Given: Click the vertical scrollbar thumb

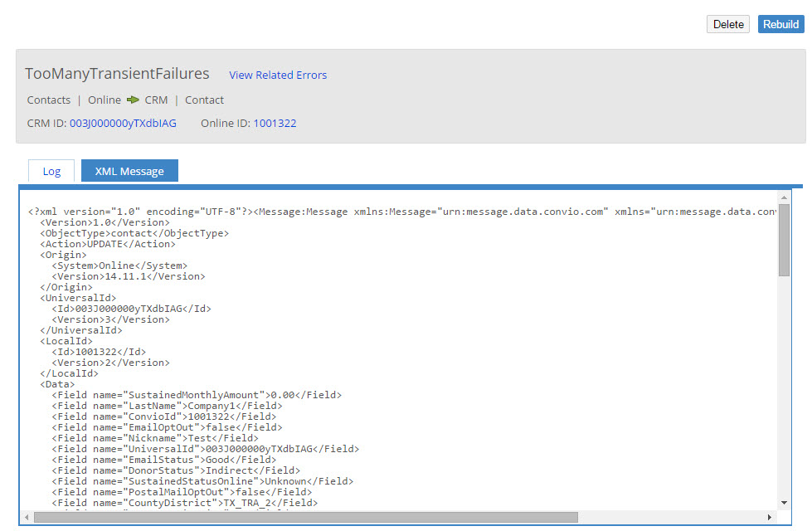Looking at the screenshot, I should (784, 241).
